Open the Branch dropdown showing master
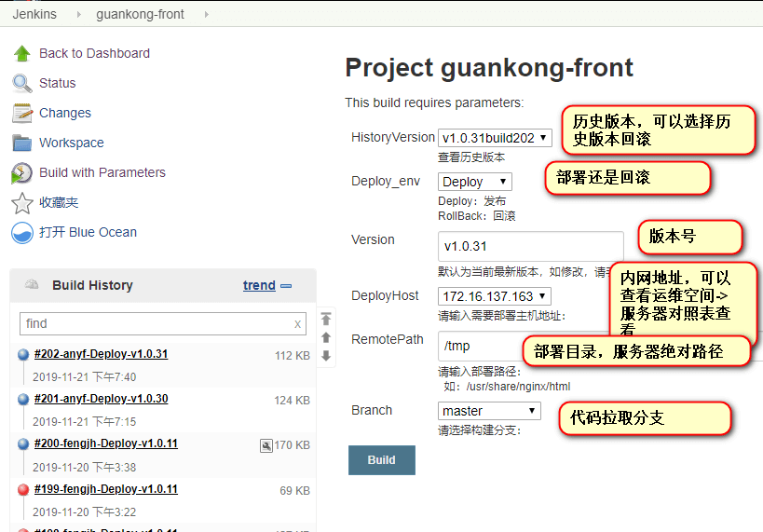763x532 pixels. coord(489,411)
